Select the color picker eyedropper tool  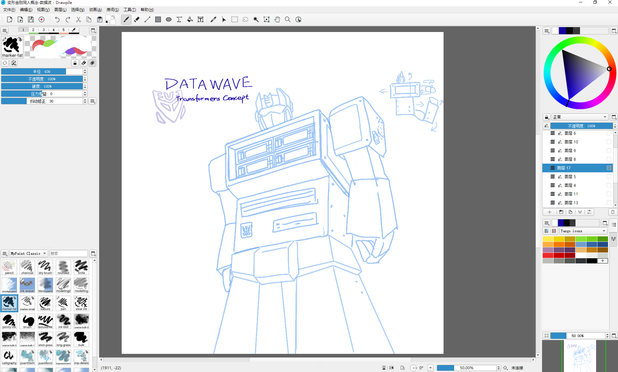click(213, 19)
